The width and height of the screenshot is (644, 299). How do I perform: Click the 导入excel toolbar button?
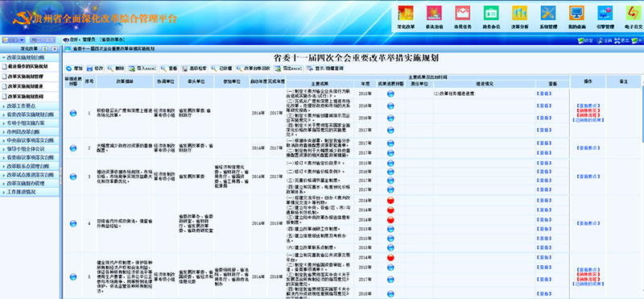click(142, 69)
